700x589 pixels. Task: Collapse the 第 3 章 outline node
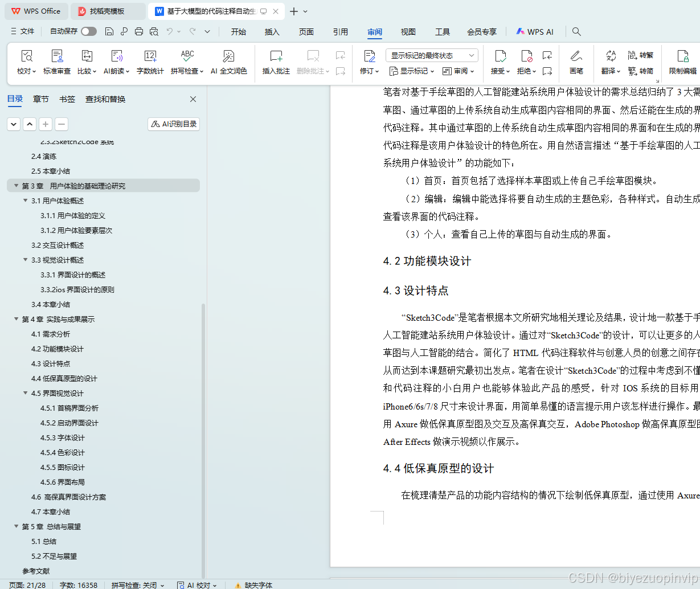coord(16,186)
